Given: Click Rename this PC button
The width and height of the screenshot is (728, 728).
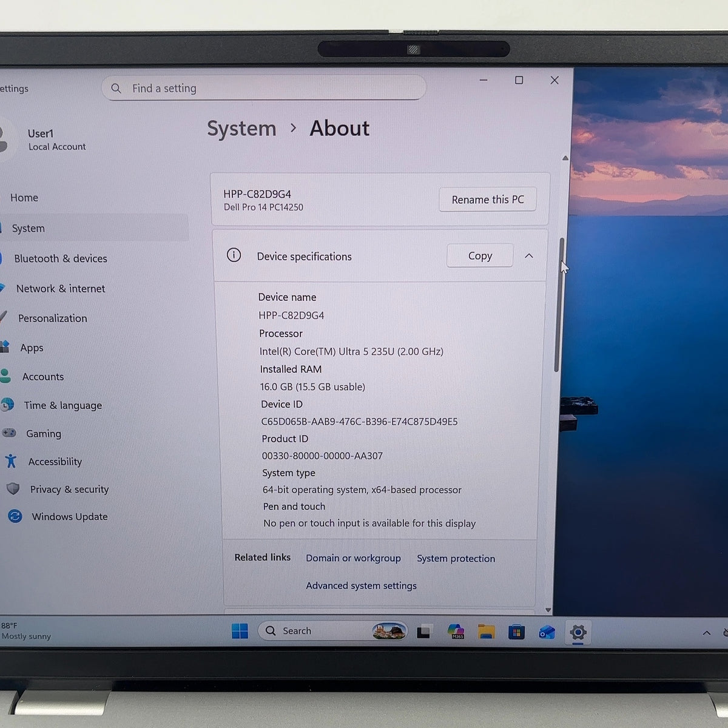Looking at the screenshot, I should tap(488, 200).
